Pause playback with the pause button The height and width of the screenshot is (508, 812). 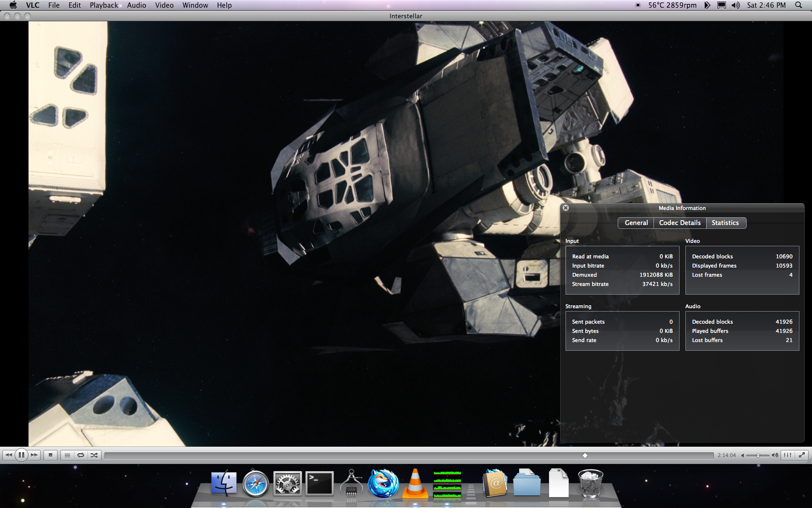[21, 455]
